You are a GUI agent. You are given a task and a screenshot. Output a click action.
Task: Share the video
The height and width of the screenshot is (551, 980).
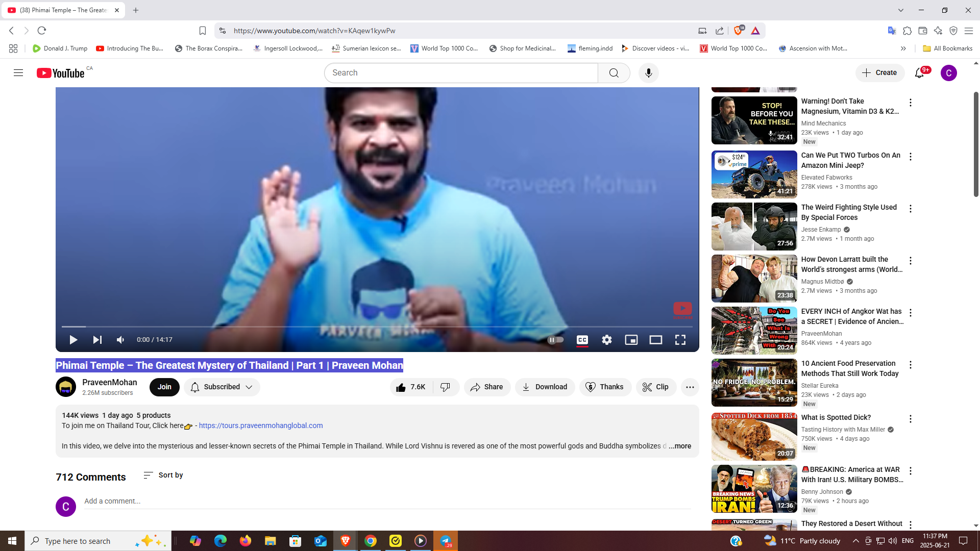point(487,387)
